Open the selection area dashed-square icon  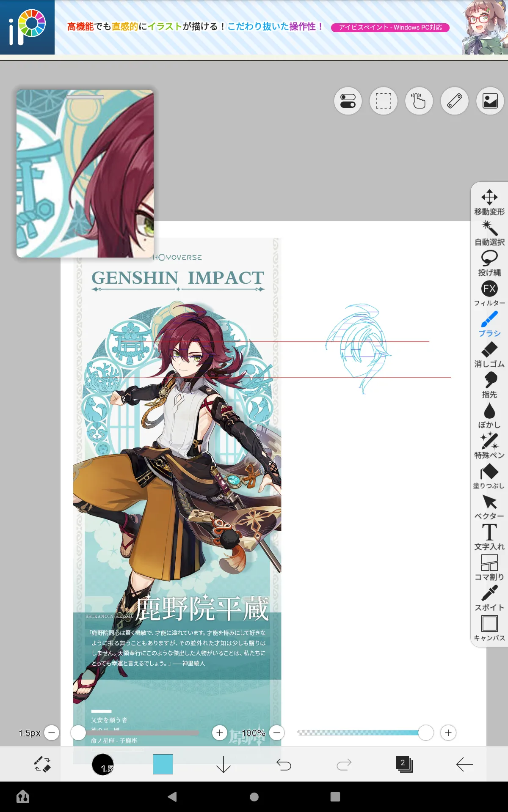click(384, 101)
